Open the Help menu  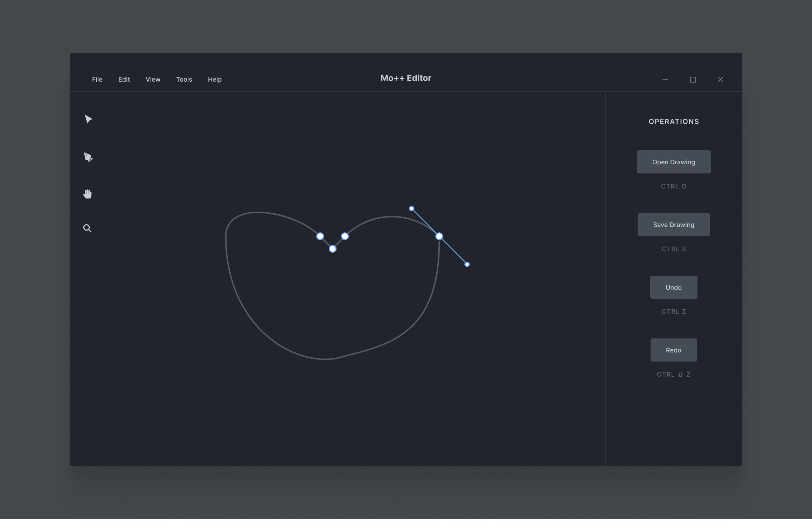point(215,80)
